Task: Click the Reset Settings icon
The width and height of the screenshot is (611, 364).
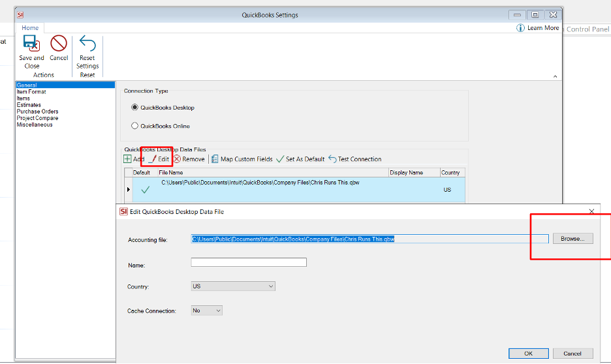Action: coord(87,43)
